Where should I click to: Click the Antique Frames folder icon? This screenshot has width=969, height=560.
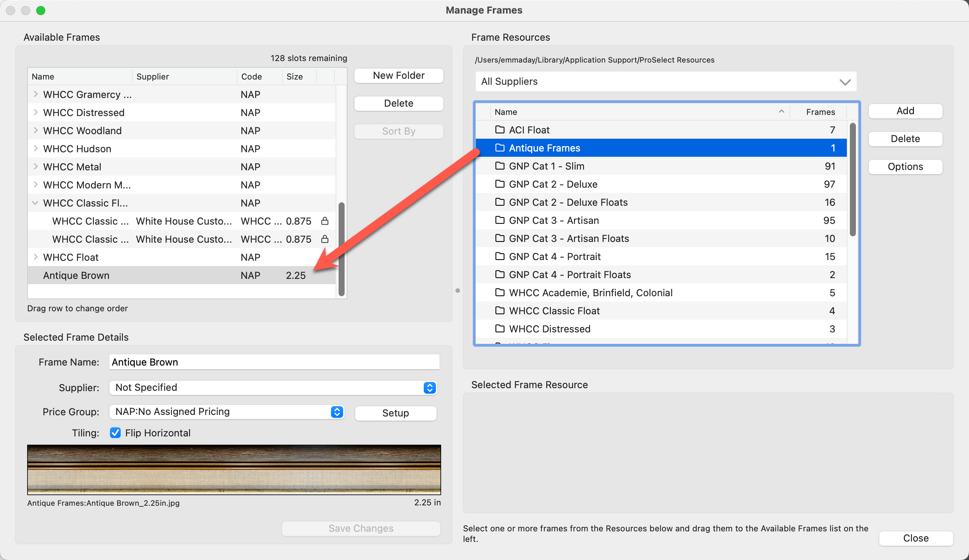click(x=500, y=148)
